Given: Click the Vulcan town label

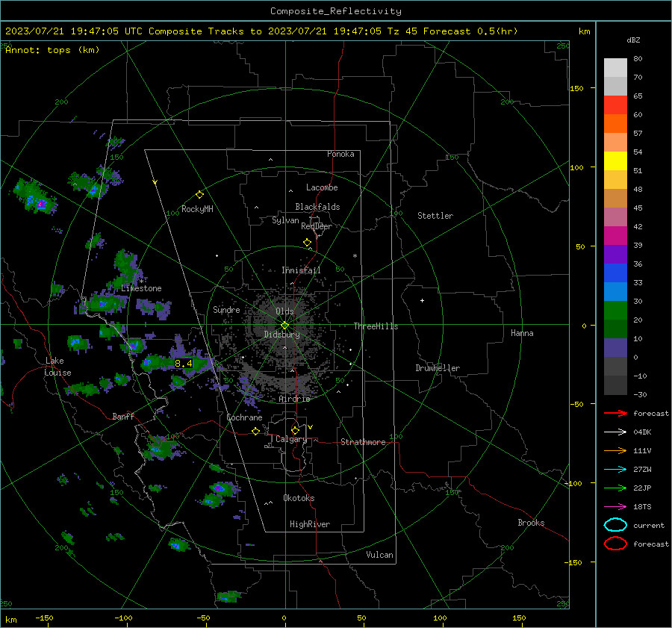Looking at the screenshot, I should click(380, 555).
